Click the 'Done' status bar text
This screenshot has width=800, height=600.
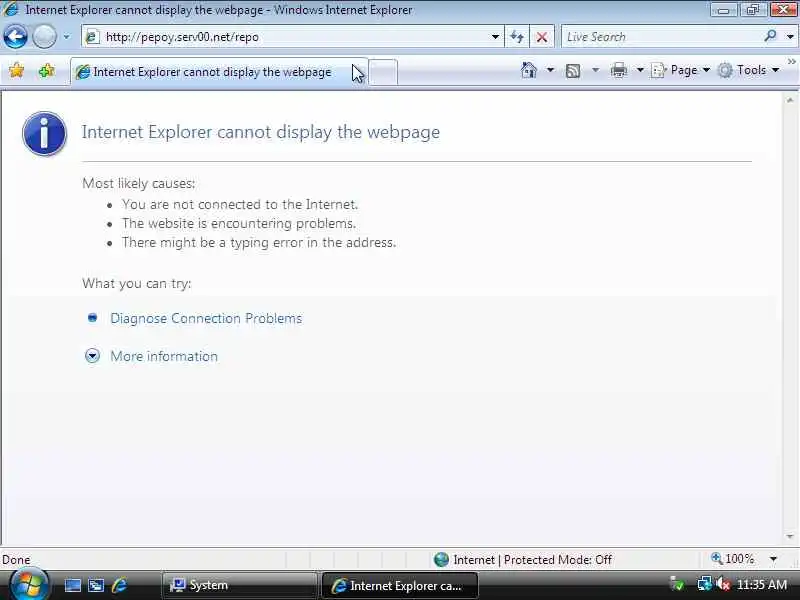pyautogui.click(x=16, y=560)
